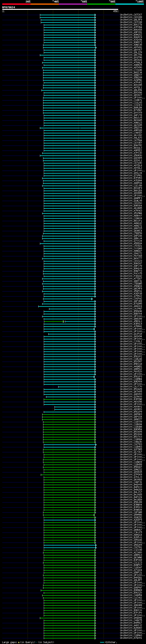
Task: Select hit UniRef100_C7Z1A6
Action: coord(131,70)
